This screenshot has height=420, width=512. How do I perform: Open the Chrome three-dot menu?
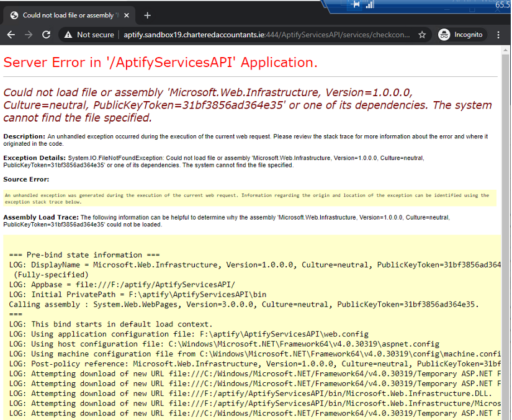pos(498,35)
